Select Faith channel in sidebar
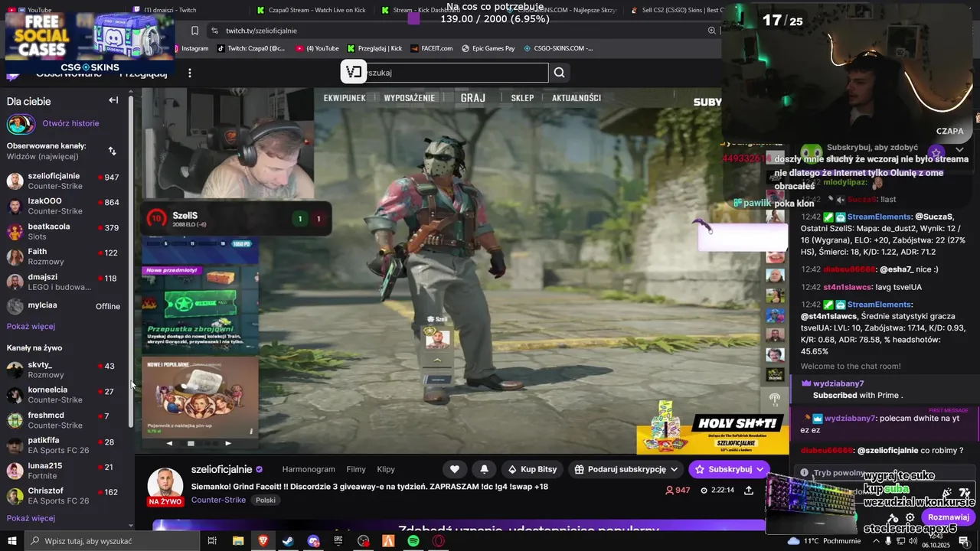980x551 pixels. point(65,256)
